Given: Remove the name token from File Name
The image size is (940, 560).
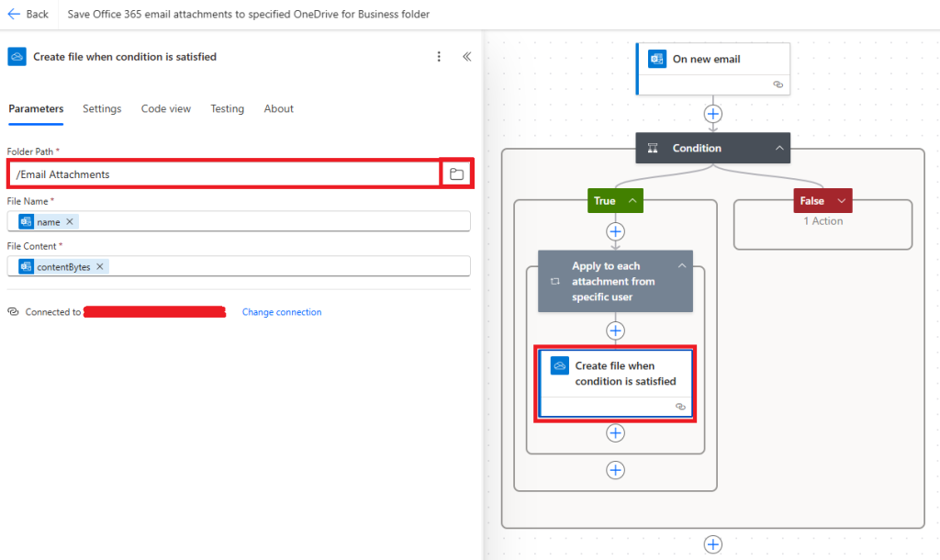Looking at the screenshot, I should click(x=70, y=221).
